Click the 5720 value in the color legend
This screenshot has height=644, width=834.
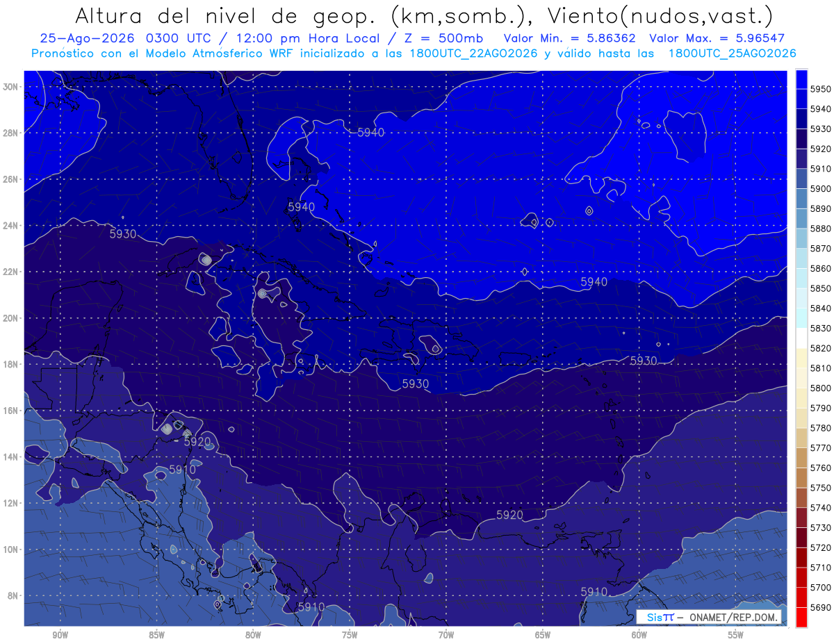(821, 547)
